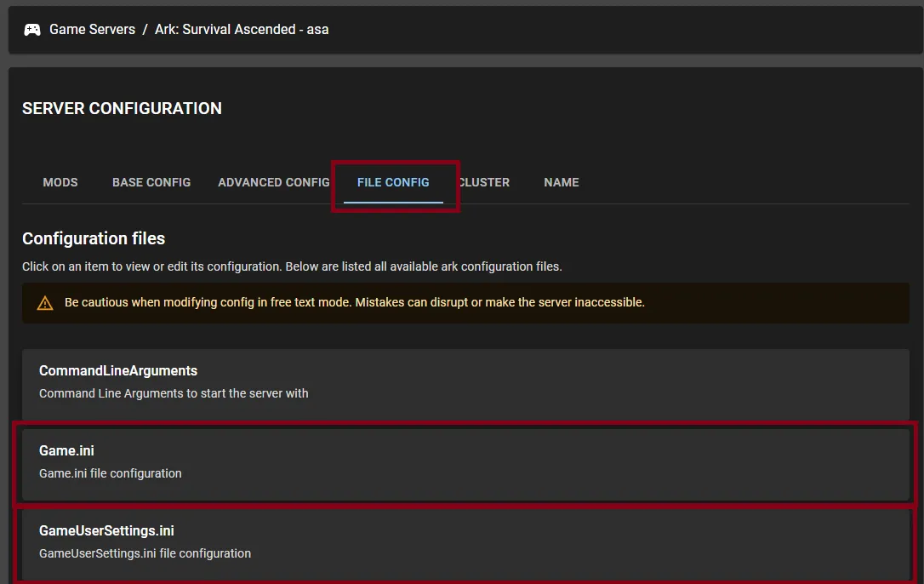Image resolution: width=924 pixels, height=584 pixels.
Task: Open the MODS tab
Action: click(x=60, y=182)
